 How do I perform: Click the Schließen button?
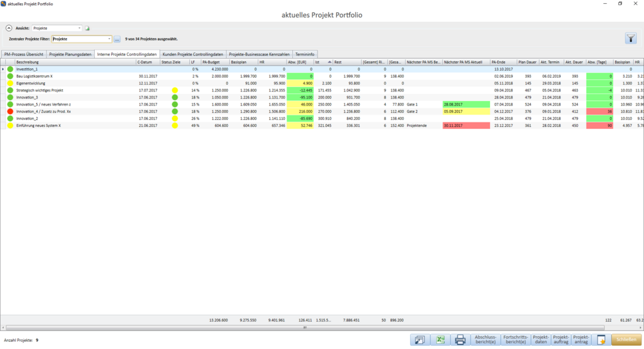tap(627, 340)
